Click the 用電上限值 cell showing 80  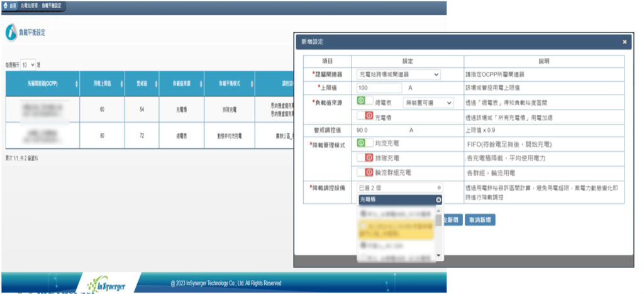pos(102,135)
